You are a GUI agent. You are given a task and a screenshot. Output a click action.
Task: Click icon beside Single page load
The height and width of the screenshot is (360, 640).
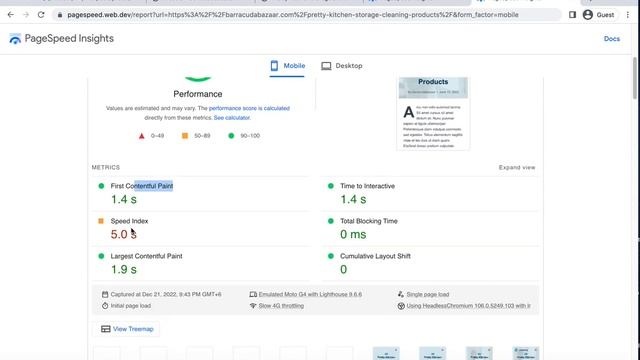click(401, 294)
